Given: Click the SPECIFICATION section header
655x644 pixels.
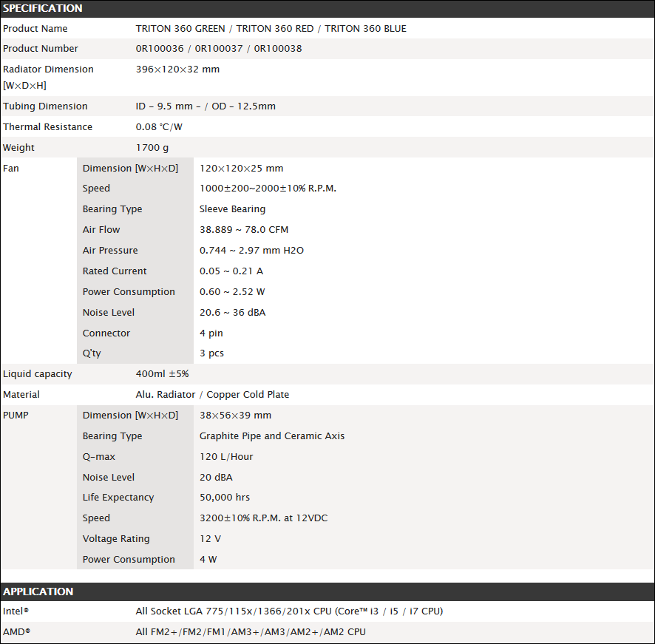Looking at the screenshot, I should pos(327,8).
